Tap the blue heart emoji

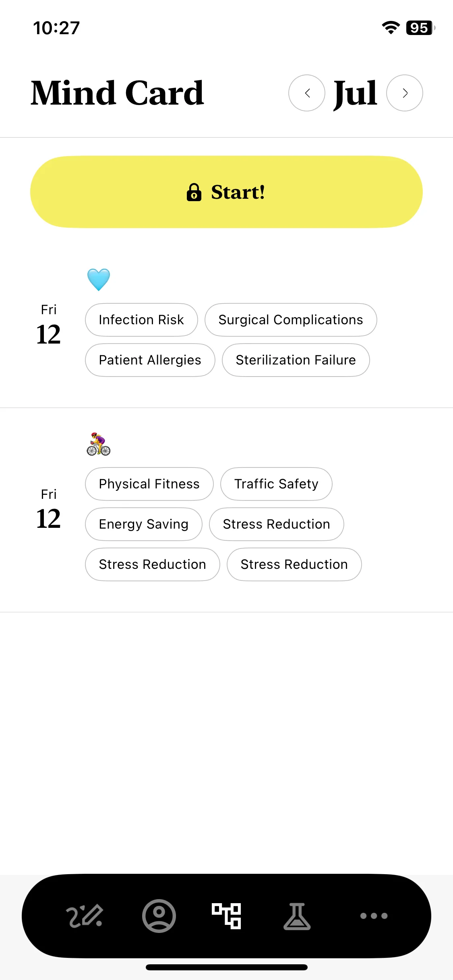[x=99, y=280]
